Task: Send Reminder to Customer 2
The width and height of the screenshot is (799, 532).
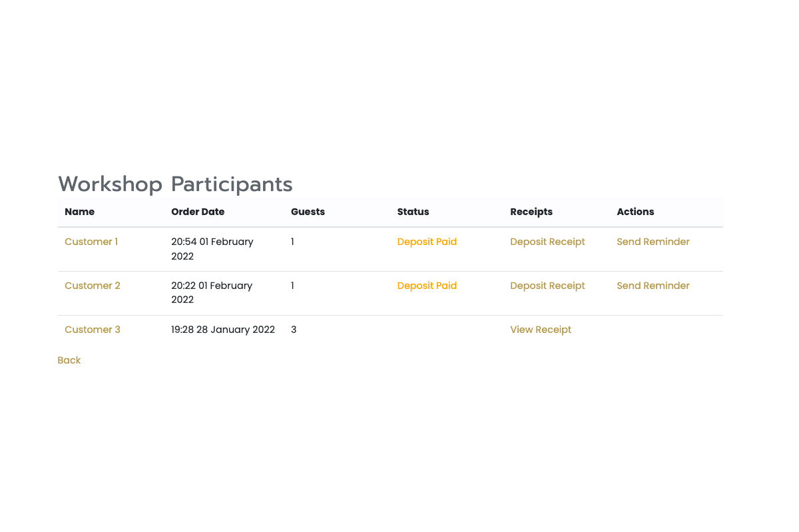Action: click(x=653, y=286)
